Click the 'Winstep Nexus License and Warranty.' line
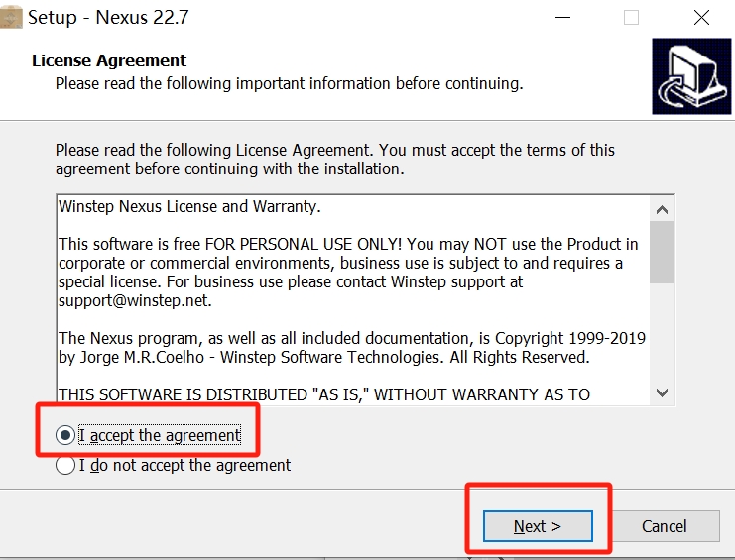This screenshot has width=735, height=560. 189,206
